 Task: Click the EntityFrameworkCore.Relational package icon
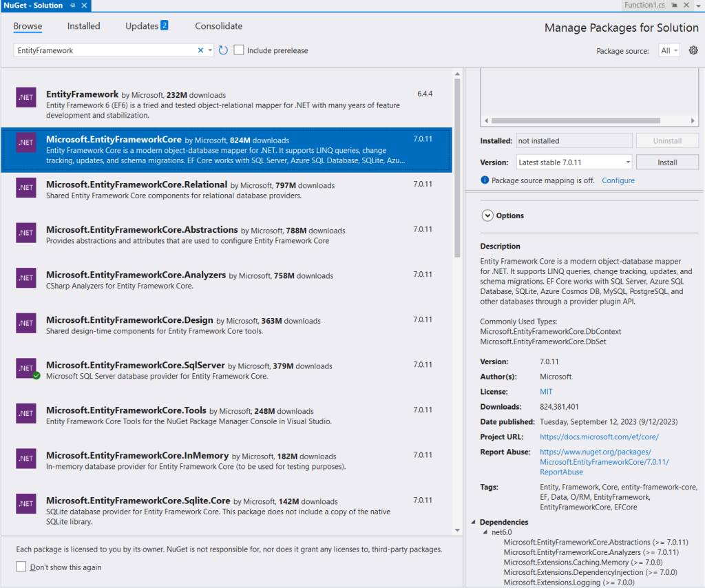pyautogui.click(x=26, y=187)
